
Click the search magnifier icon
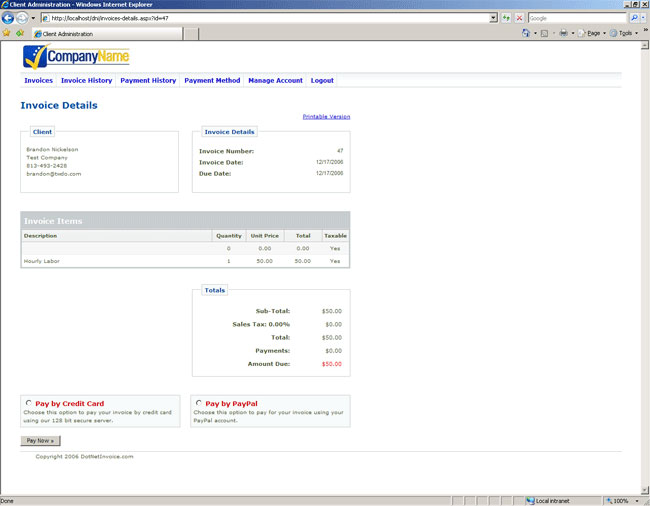[634, 18]
